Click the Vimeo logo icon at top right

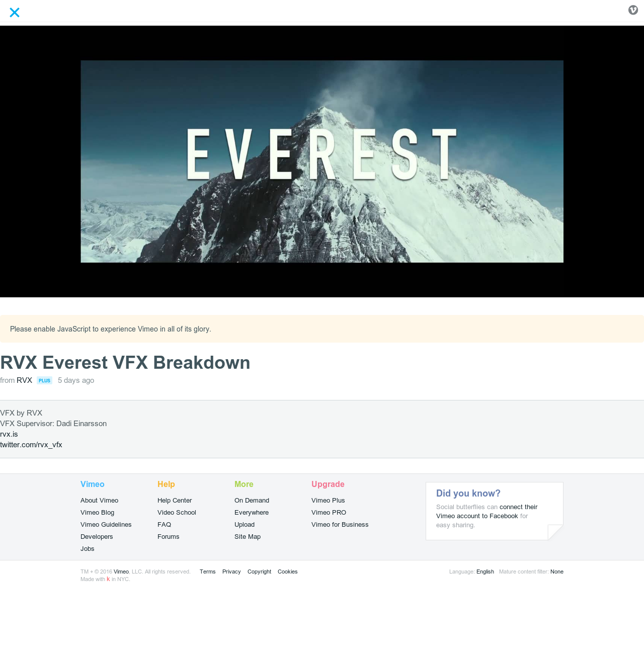[x=633, y=10]
